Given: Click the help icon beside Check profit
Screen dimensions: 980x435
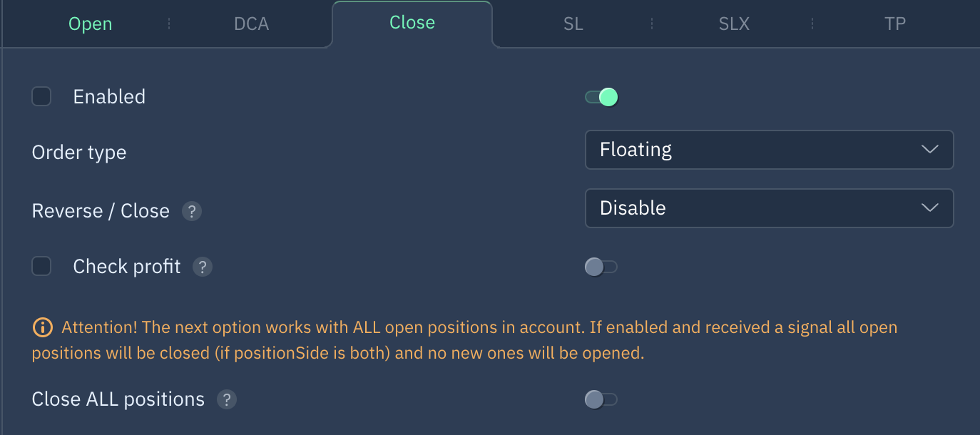Looking at the screenshot, I should pyautogui.click(x=203, y=267).
